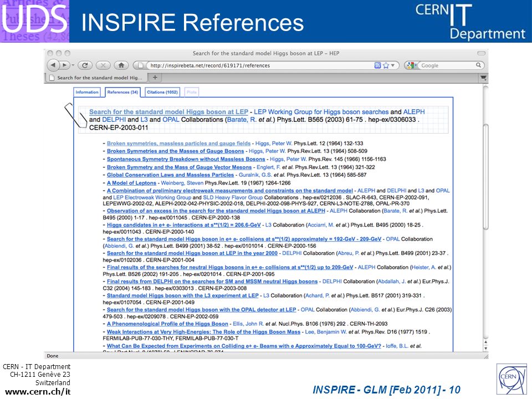Click the 'Done' status bar text
Image resolution: width=532 pixels, height=399 pixels.
coord(52,356)
